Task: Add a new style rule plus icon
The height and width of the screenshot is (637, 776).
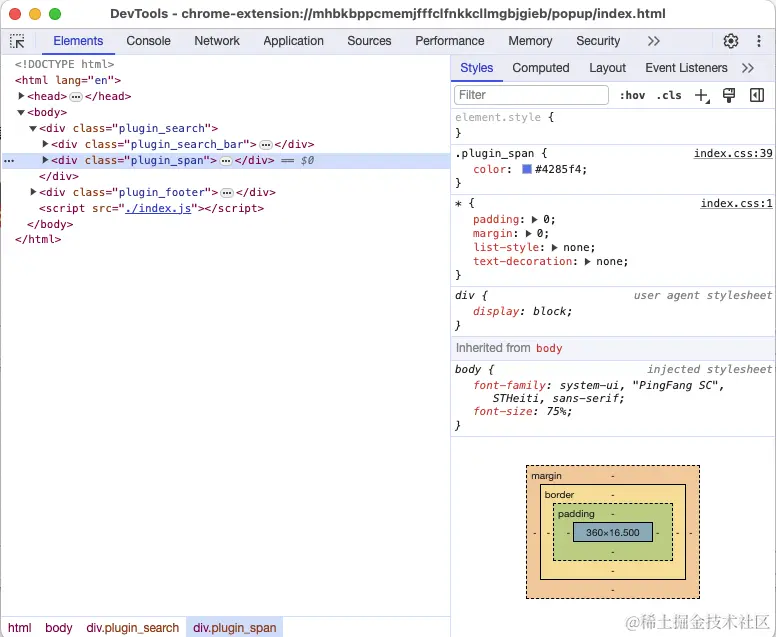Action: (x=702, y=95)
